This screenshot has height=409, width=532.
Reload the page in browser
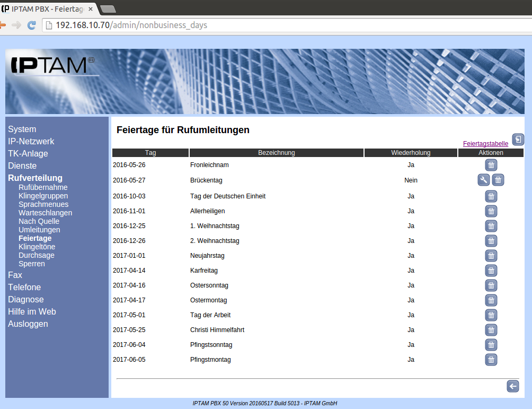point(32,25)
